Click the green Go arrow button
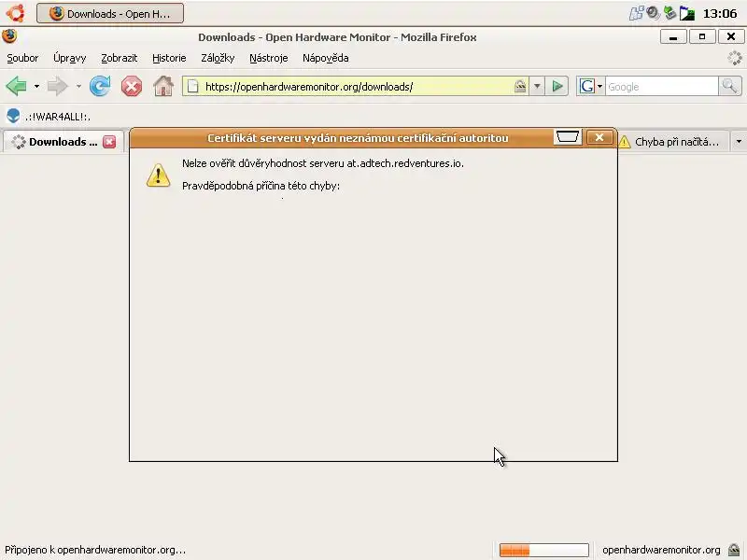The height and width of the screenshot is (560, 747). coord(557,87)
